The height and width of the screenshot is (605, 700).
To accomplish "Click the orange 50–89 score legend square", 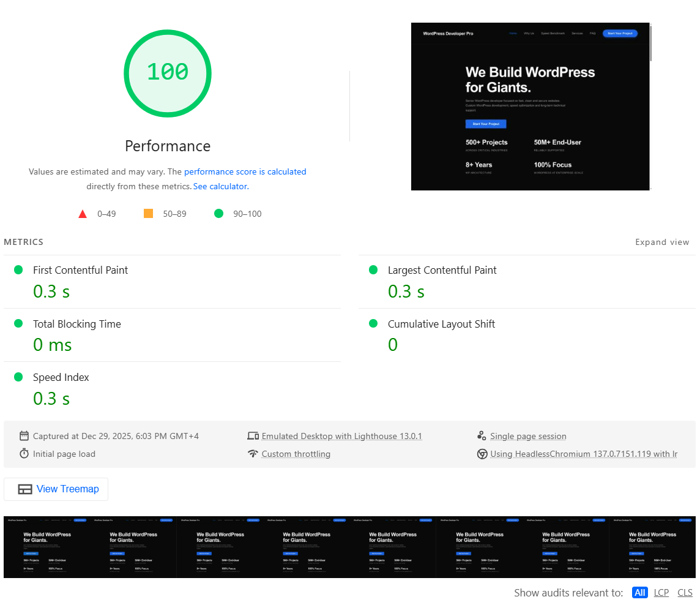I will pos(148,213).
